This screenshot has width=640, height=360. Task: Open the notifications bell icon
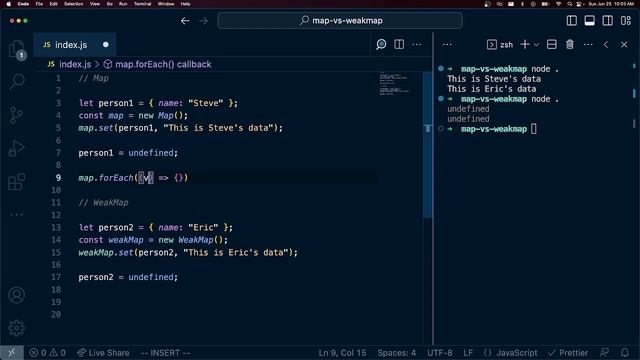(x=624, y=353)
